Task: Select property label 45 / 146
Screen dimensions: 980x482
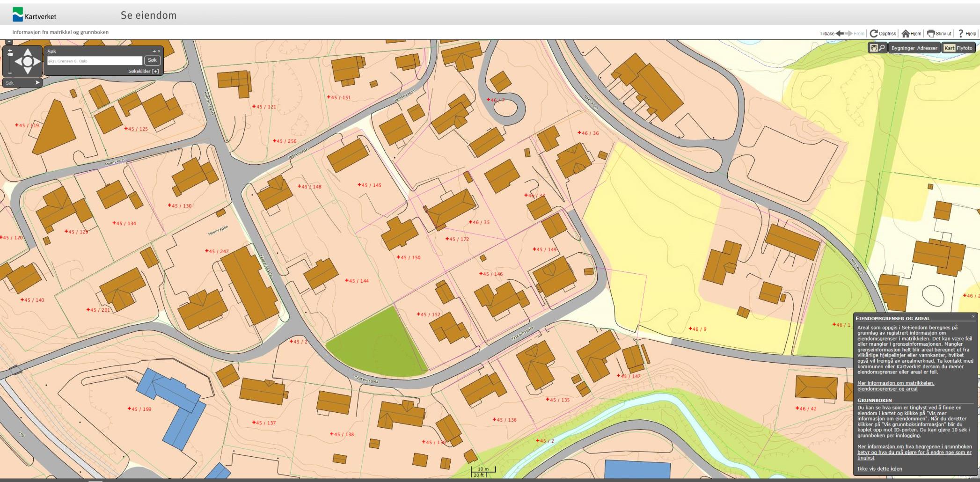Action: tap(491, 274)
